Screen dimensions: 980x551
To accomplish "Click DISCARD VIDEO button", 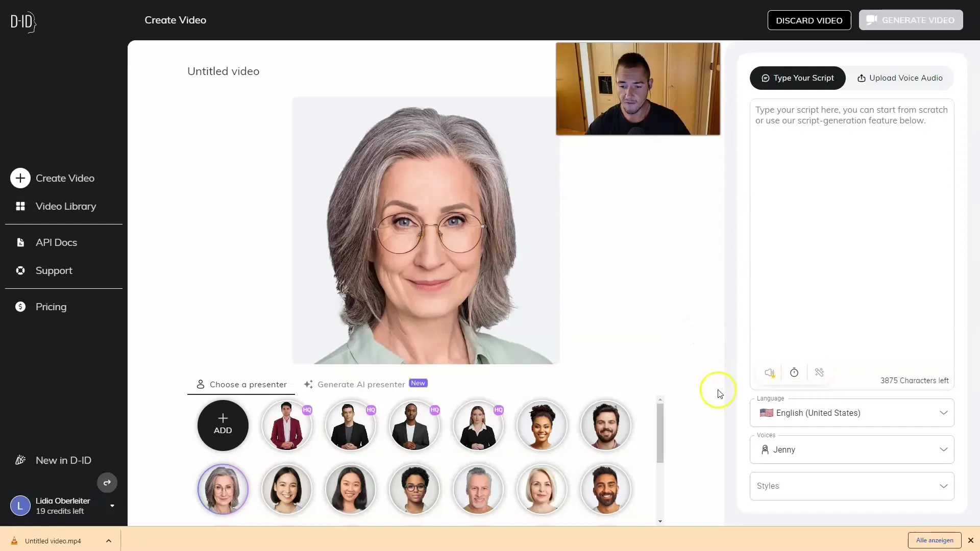I will point(809,20).
